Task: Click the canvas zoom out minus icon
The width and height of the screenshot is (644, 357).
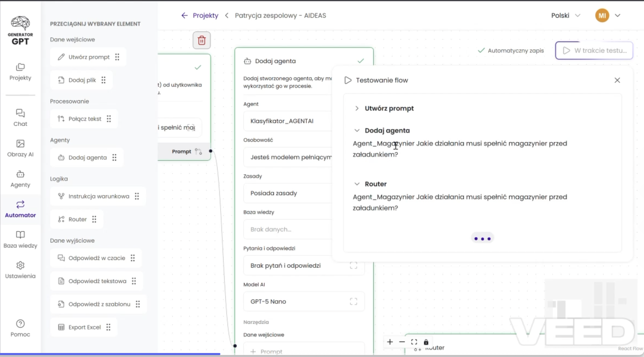Action: [402, 342]
